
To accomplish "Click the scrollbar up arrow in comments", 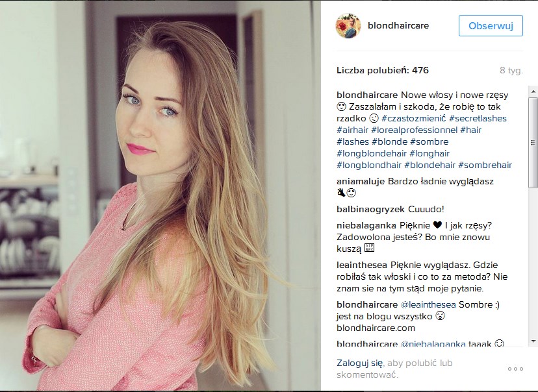I will tap(533, 92).
